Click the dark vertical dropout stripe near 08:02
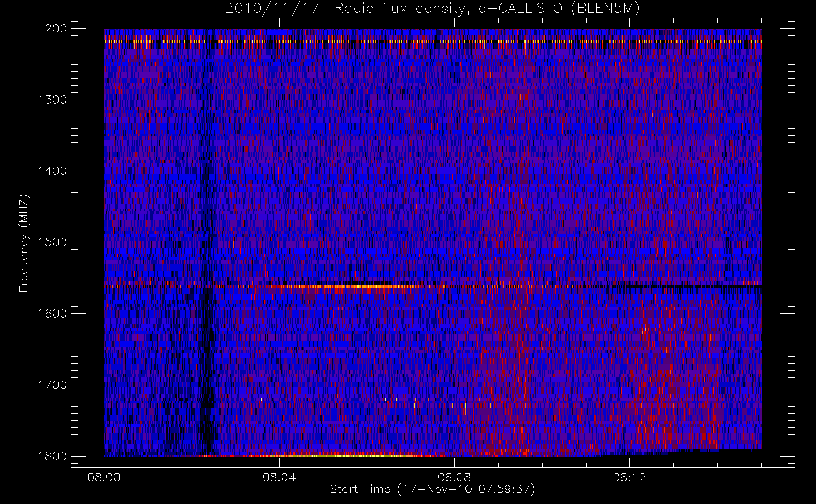The height and width of the screenshot is (504, 816). (x=207, y=252)
